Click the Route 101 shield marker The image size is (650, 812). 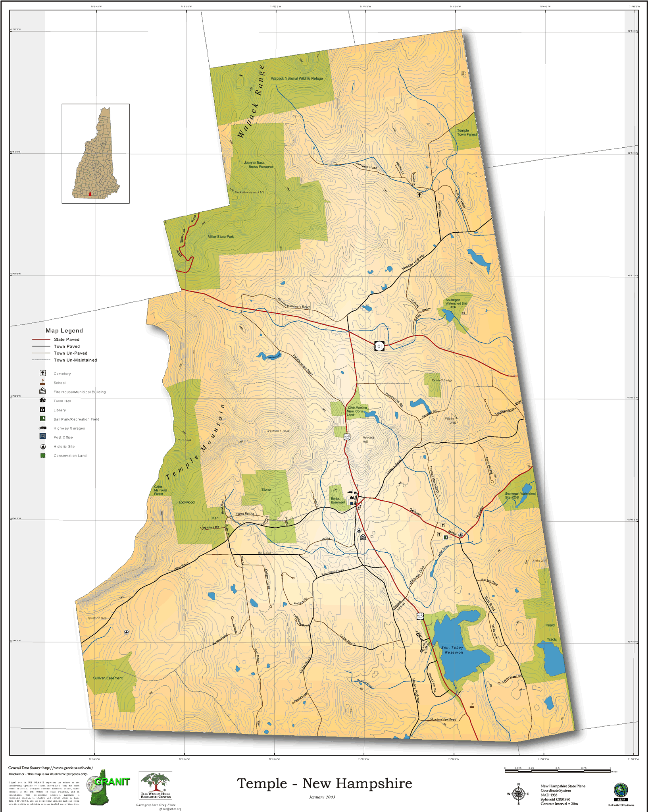coord(379,346)
